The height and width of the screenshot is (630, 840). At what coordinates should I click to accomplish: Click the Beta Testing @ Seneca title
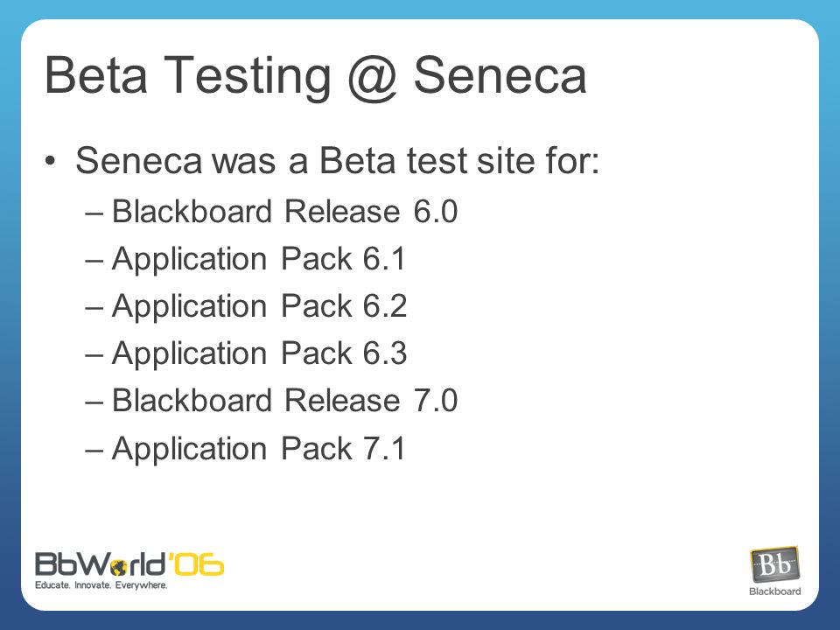pyautogui.click(x=316, y=77)
